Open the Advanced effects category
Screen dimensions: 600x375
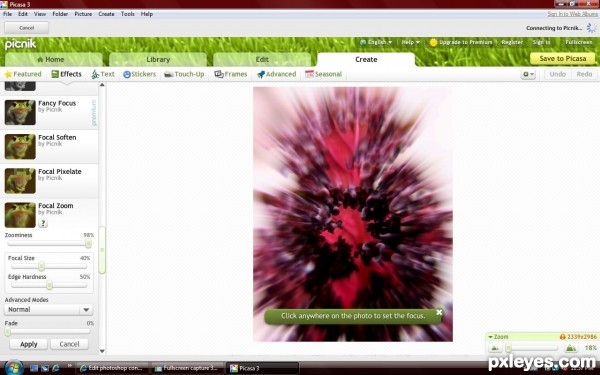pyautogui.click(x=277, y=74)
